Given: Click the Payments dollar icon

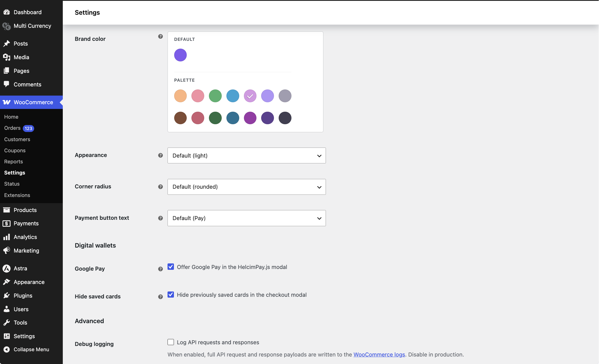Looking at the screenshot, I should click(6, 223).
